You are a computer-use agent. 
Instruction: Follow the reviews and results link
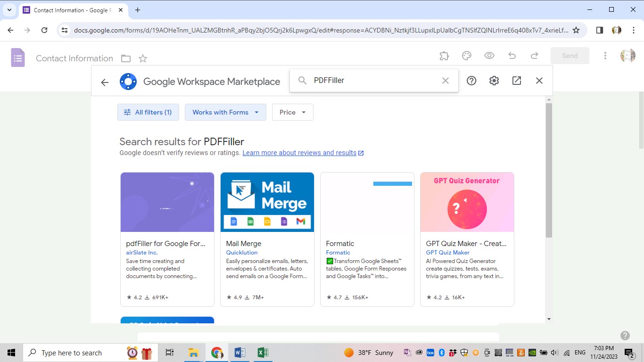click(x=299, y=153)
